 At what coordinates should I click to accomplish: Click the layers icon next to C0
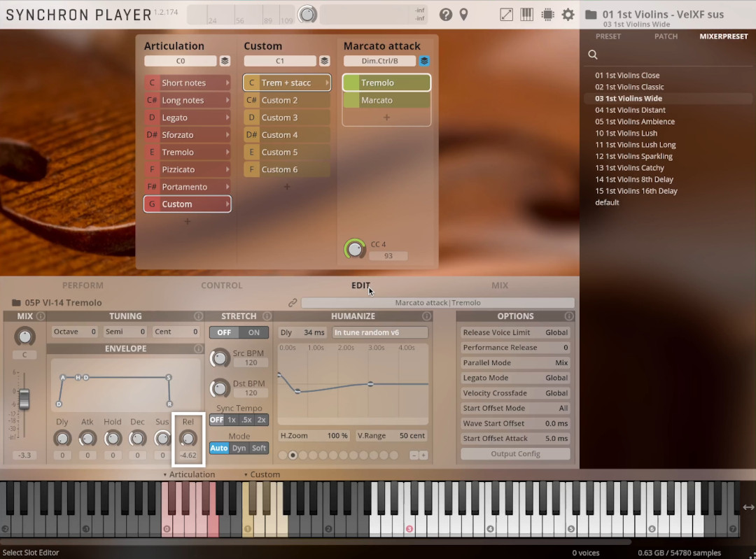pos(225,61)
